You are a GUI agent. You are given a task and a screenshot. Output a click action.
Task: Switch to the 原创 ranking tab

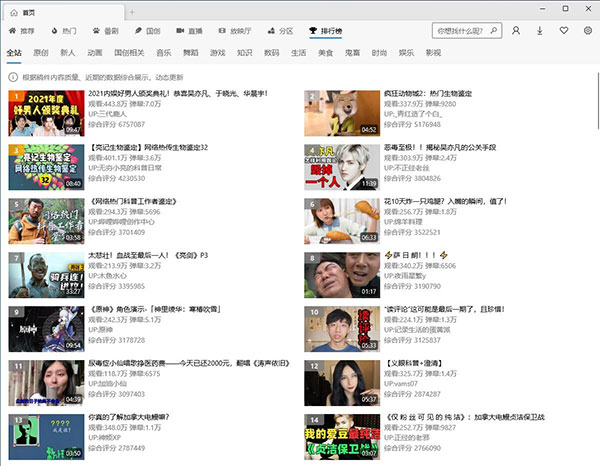[41, 52]
